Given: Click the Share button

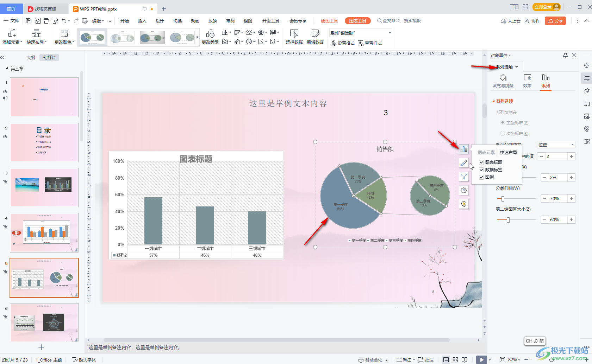Looking at the screenshot, I should point(555,21).
